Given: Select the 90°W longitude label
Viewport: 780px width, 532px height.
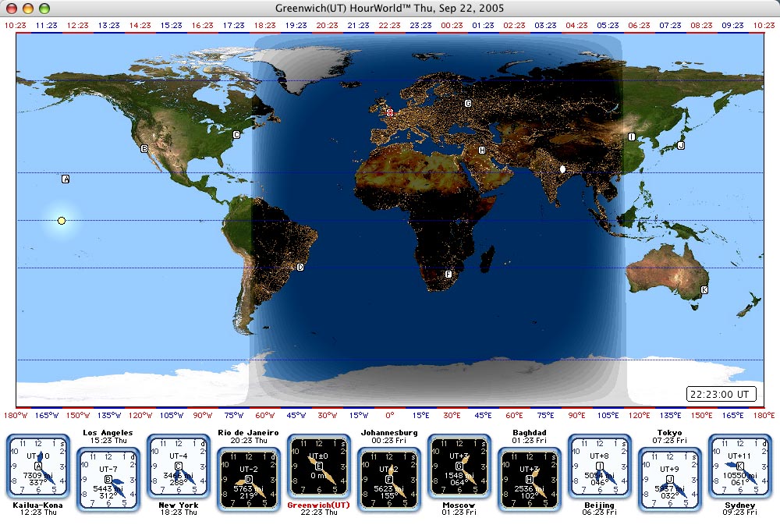Looking at the screenshot, I should tap(203, 415).
